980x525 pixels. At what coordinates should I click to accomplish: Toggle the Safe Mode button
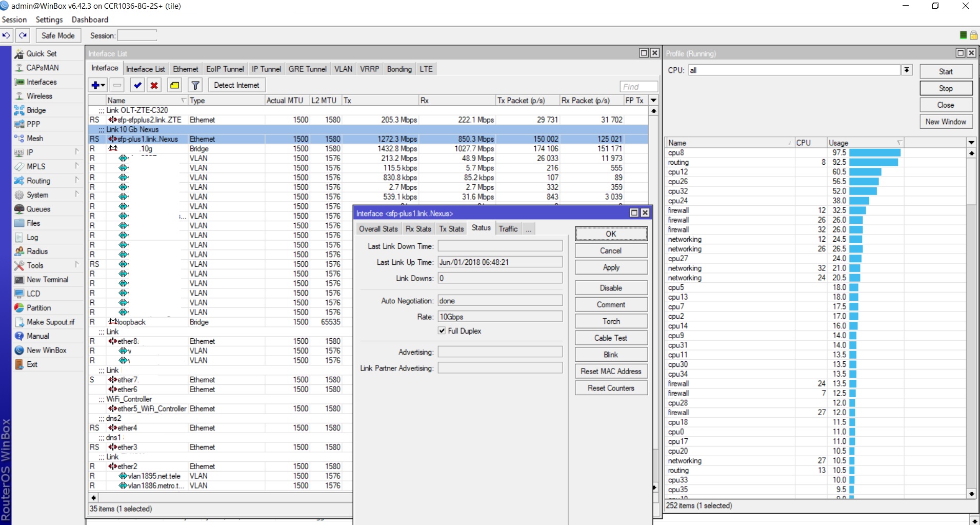tap(58, 35)
